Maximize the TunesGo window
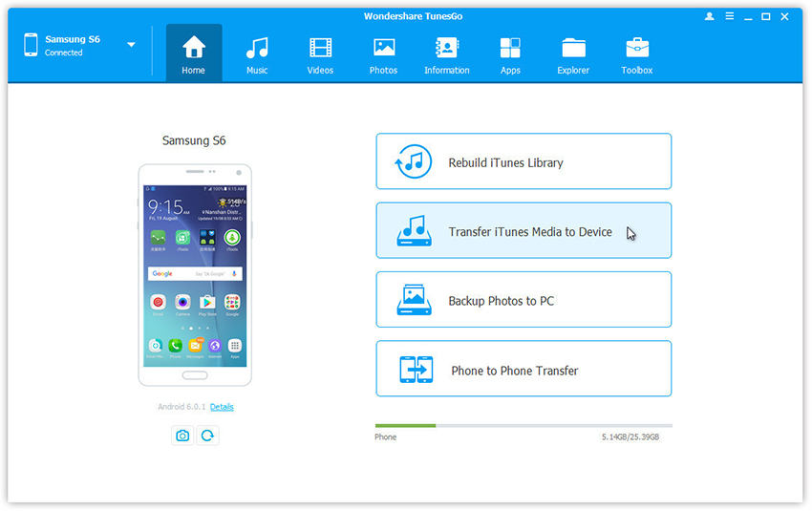The image size is (812, 511). (766, 16)
